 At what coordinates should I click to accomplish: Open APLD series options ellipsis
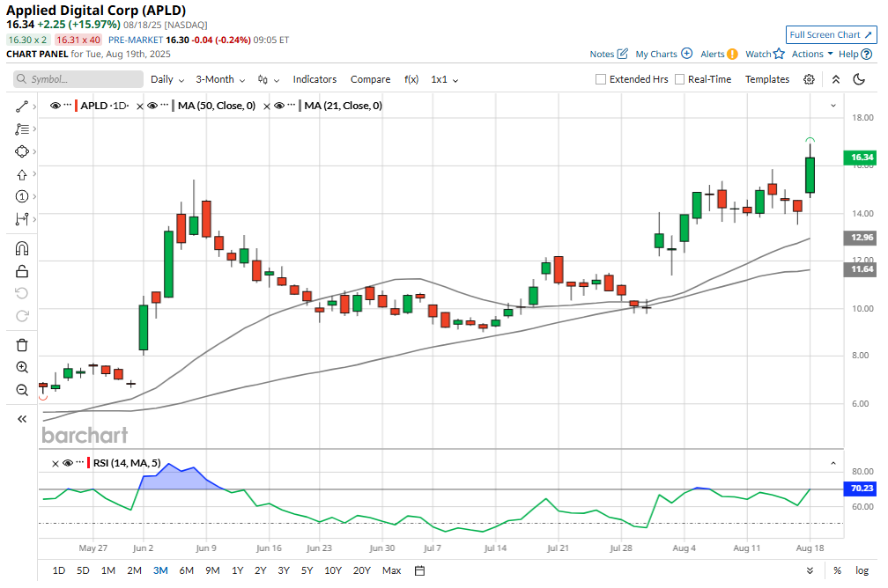[x=68, y=106]
